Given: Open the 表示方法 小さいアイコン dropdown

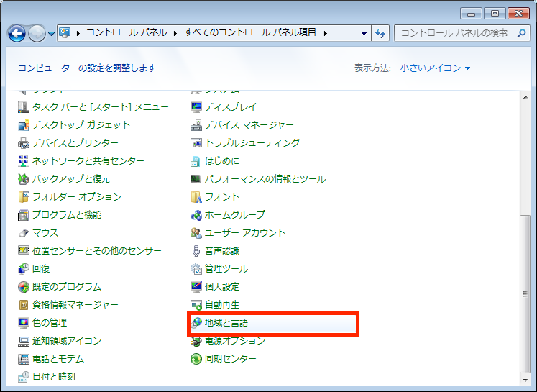Looking at the screenshot, I should point(435,68).
